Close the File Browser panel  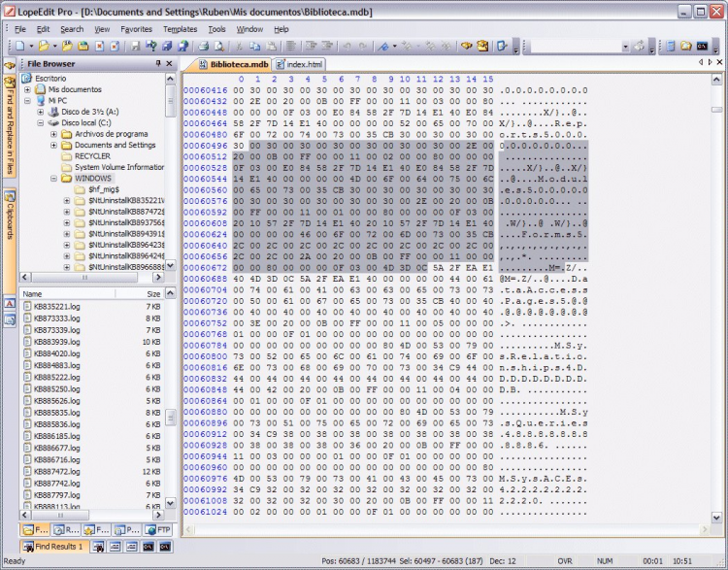171,64
